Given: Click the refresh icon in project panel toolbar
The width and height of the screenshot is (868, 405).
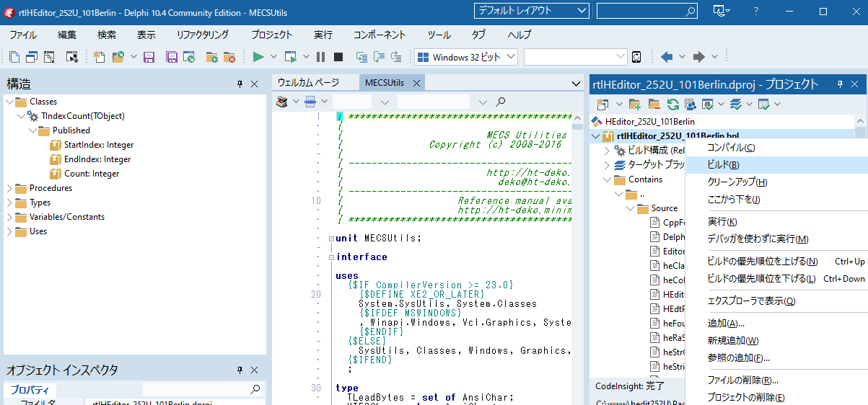Looking at the screenshot, I should (x=672, y=104).
